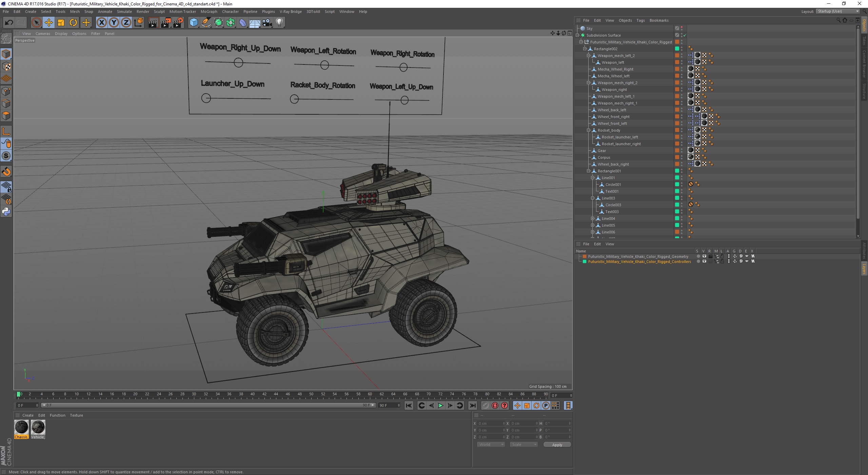This screenshot has height=475, width=868.
Task: Open the Layout dropdown
Action: point(838,11)
